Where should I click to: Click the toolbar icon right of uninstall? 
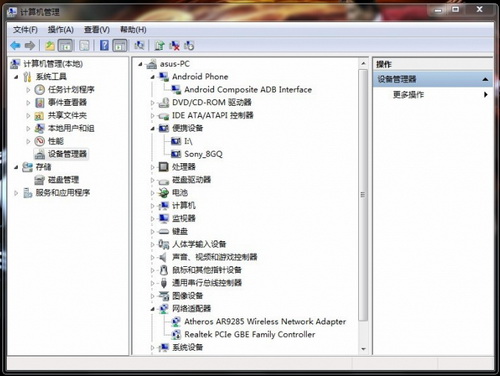click(189, 45)
